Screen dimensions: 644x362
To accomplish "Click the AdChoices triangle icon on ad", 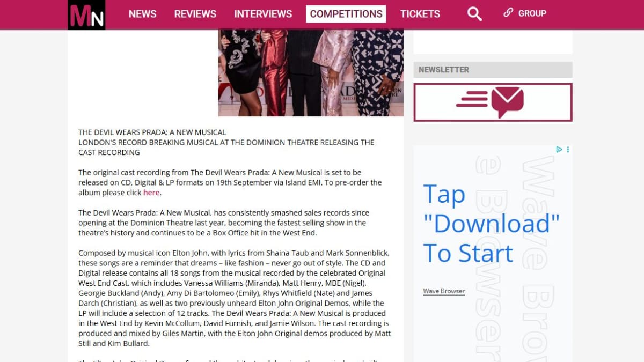I will tap(559, 150).
